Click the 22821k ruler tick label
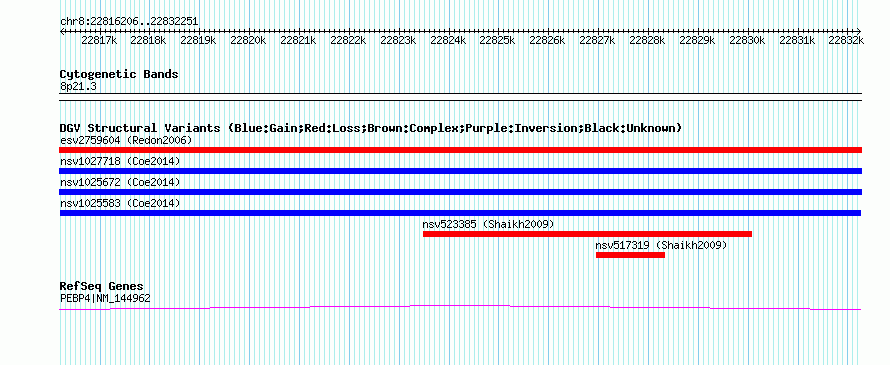 (x=298, y=40)
